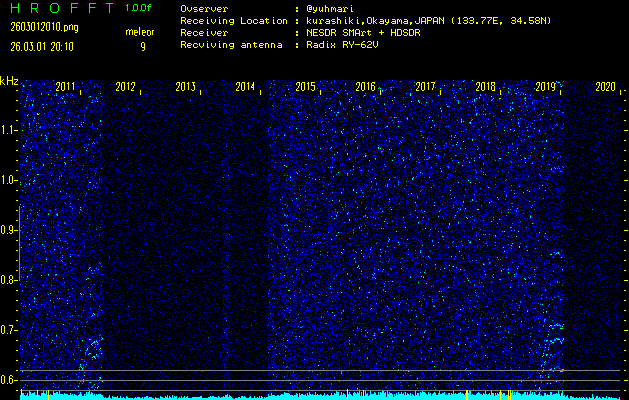Image resolution: width=629 pixels, height=400 pixels.
Task: Select time label 2015
Action: coord(305,87)
